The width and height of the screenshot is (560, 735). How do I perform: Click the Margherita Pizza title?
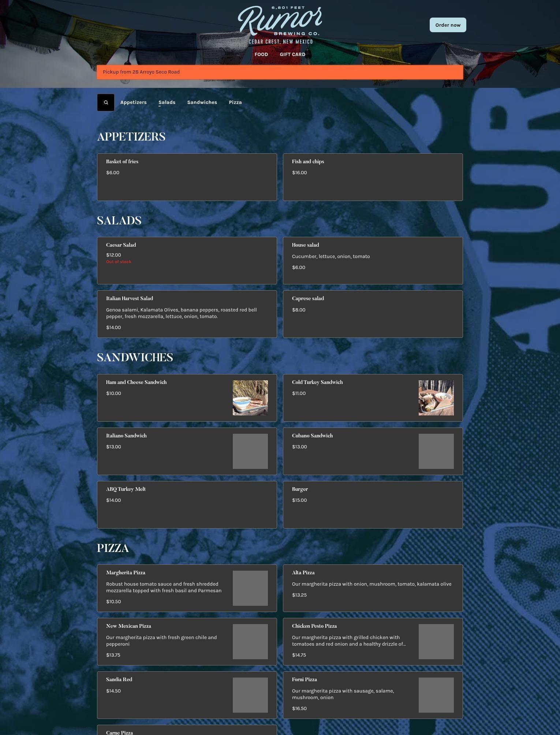[126, 572]
